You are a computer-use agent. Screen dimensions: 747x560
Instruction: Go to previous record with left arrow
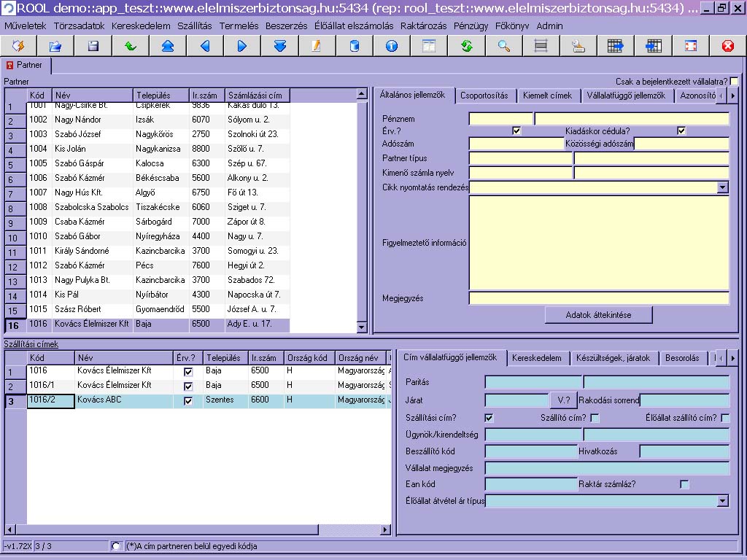coord(205,46)
